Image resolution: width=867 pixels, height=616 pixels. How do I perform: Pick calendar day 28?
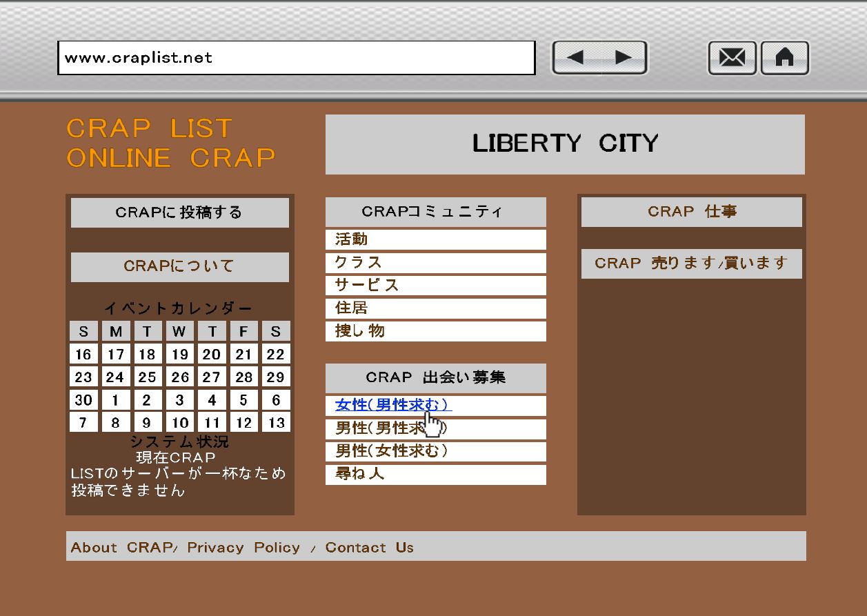tap(243, 377)
